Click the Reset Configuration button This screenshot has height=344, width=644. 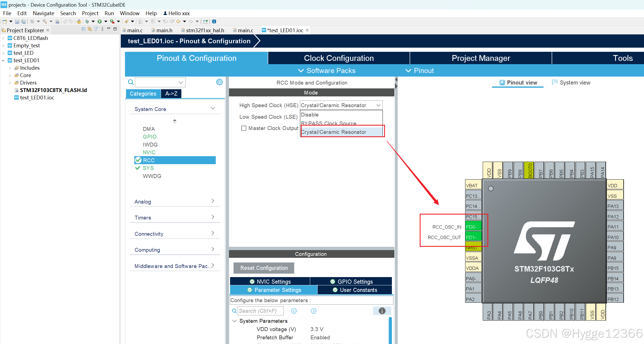pos(264,268)
